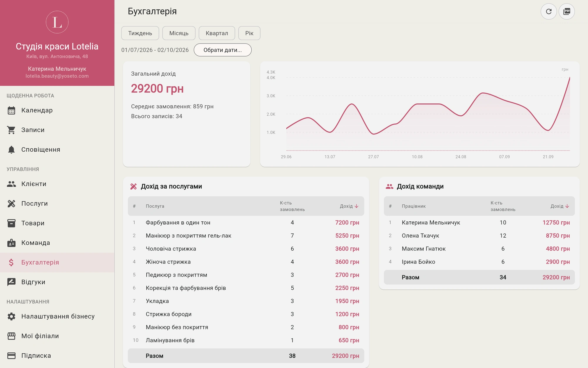Click К-сть замовлень header in services table
Viewport: 588px width, 368px height.
[x=292, y=206]
